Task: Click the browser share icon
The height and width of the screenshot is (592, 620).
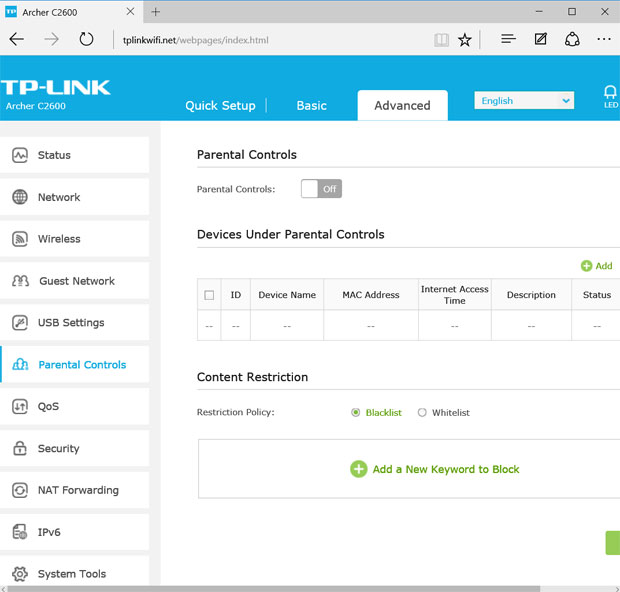Action: pyautogui.click(x=572, y=40)
